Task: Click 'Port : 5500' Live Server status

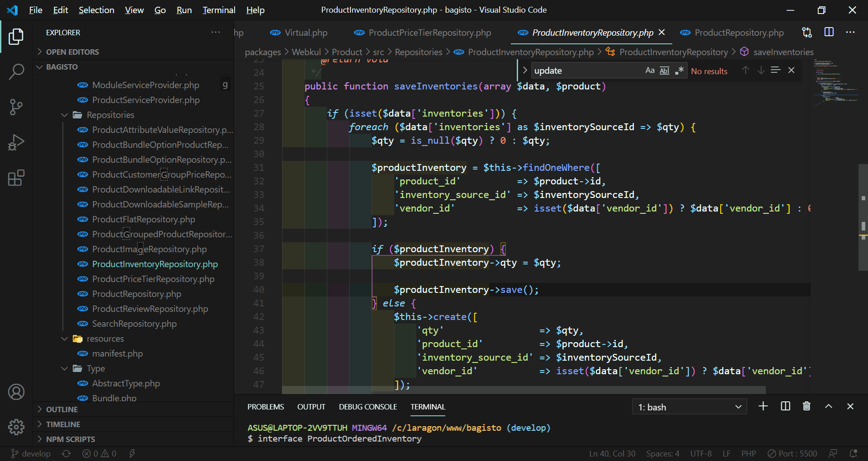Action: coord(793,454)
